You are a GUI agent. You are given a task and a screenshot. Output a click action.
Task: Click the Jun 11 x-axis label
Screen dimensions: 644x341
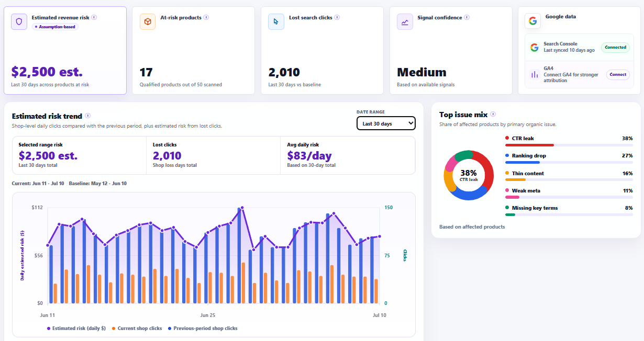48,315
